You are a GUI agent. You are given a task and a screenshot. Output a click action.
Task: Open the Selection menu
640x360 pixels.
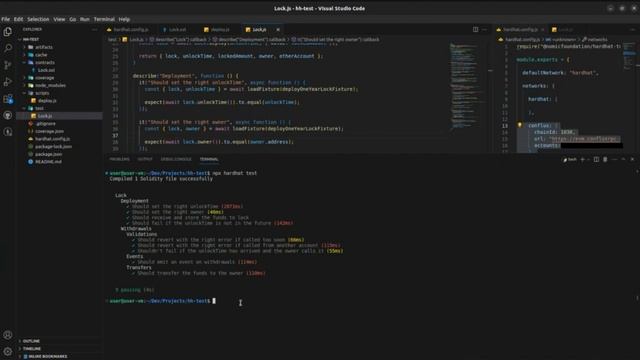click(38, 19)
